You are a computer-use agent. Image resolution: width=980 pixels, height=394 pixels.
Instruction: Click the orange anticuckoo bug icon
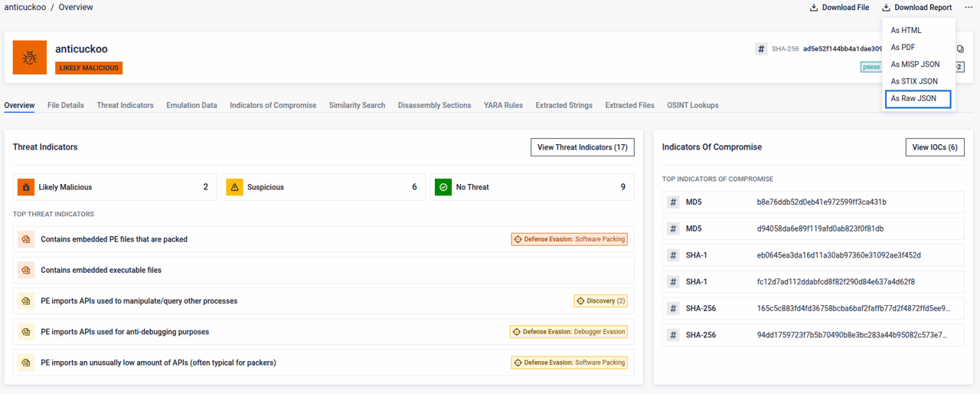[30, 57]
